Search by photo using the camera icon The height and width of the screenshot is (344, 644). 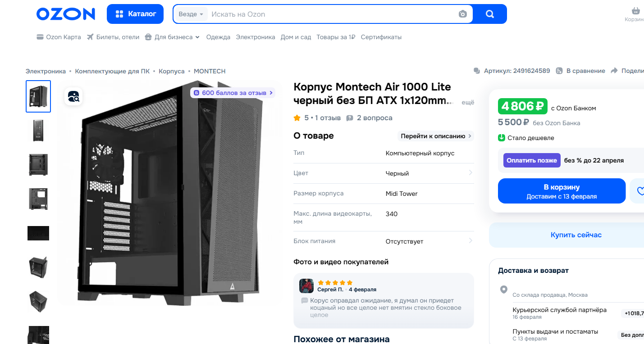tap(463, 14)
